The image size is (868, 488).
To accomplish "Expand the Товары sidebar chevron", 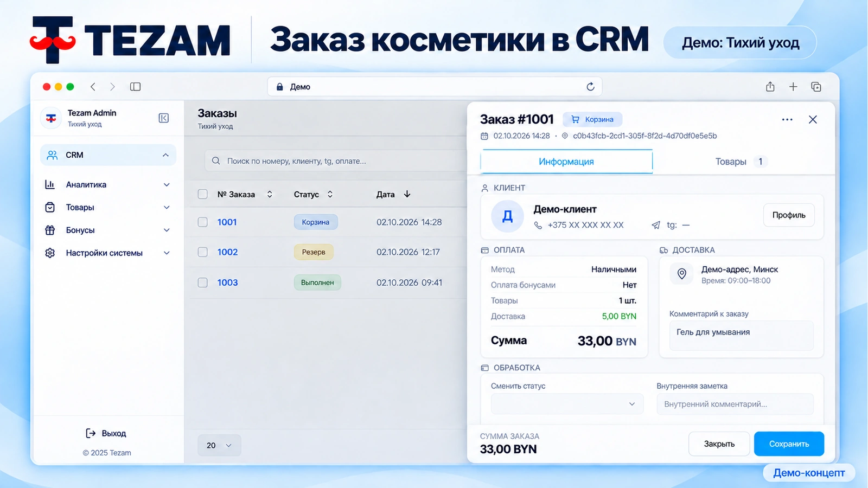I will [x=167, y=207].
